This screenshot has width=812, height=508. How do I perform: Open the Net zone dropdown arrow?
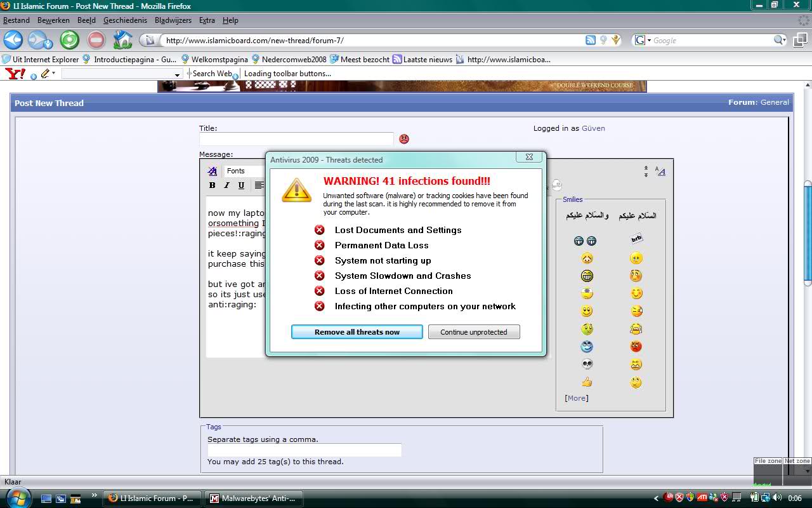pyautogui.click(x=808, y=471)
